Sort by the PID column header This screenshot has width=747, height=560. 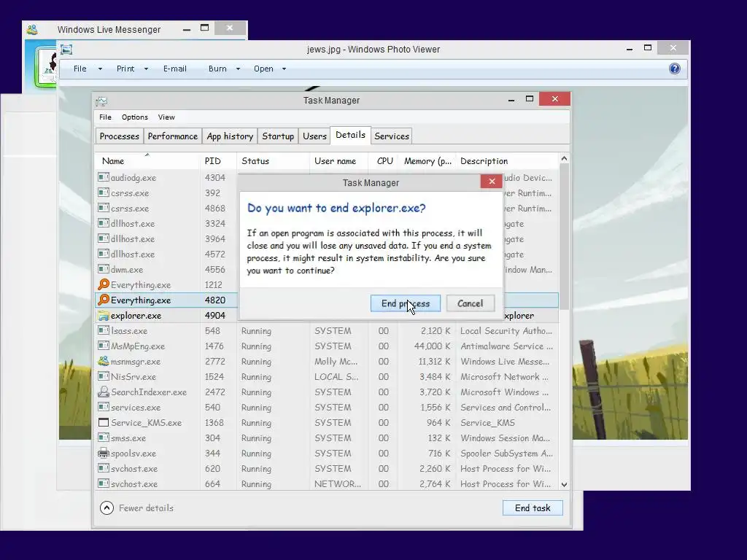pos(218,161)
